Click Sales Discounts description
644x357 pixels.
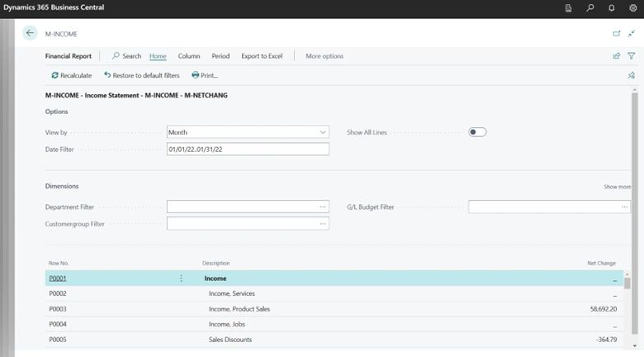(x=230, y=340)
